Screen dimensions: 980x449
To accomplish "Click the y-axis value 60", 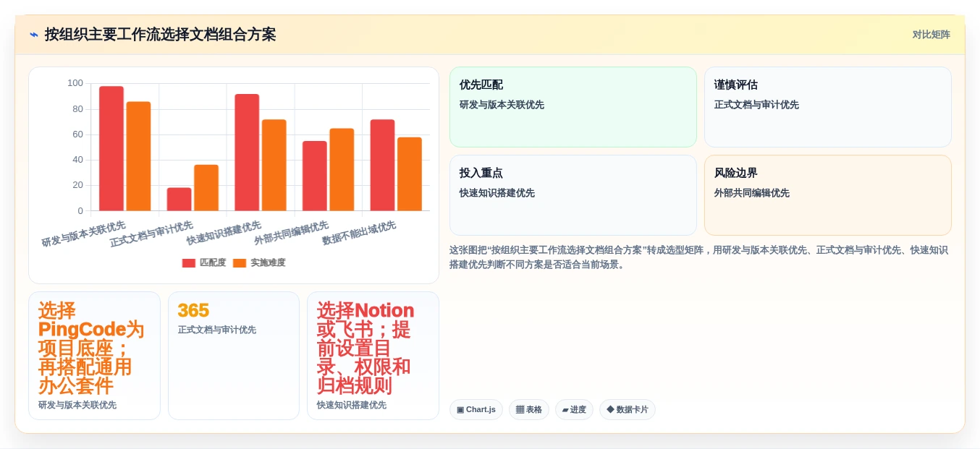I will 77,134.
